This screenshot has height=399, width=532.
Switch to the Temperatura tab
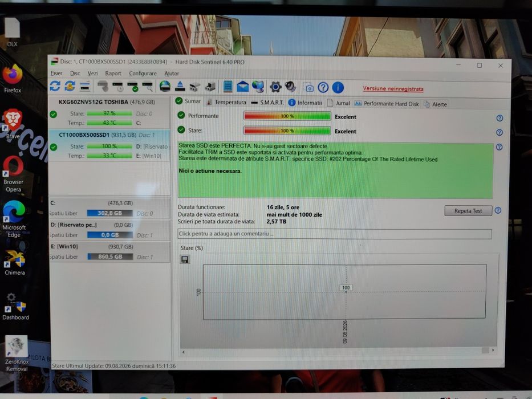pos(226,102)
